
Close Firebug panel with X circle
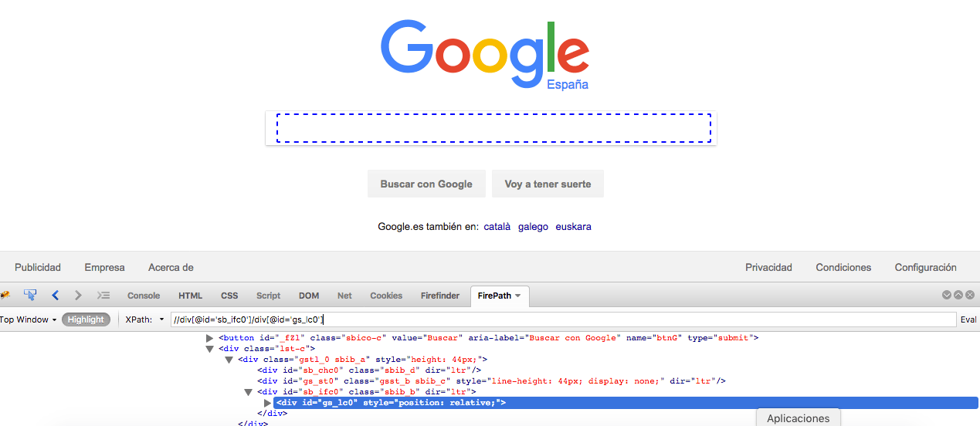pyautogui.click(x=970, y=295)
